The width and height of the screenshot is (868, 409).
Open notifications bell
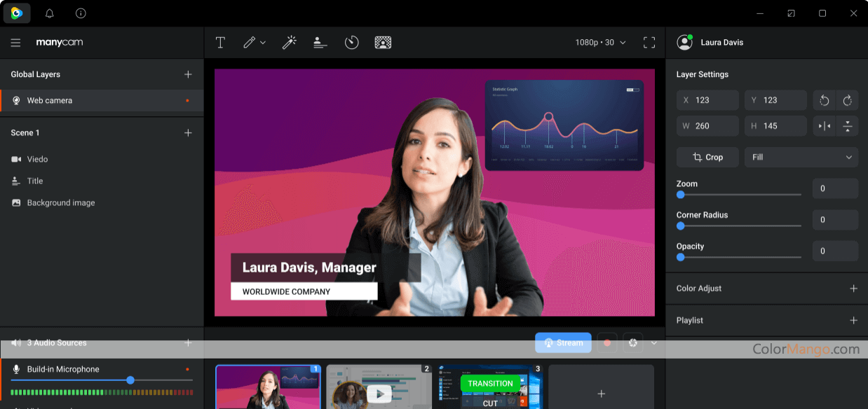(x=49, y=13)
